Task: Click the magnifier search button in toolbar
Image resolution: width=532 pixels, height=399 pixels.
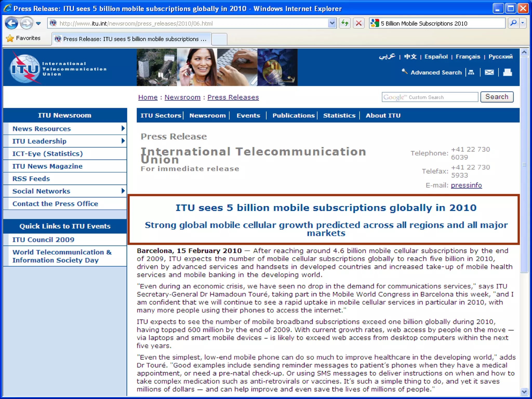Action: point(513,23)
